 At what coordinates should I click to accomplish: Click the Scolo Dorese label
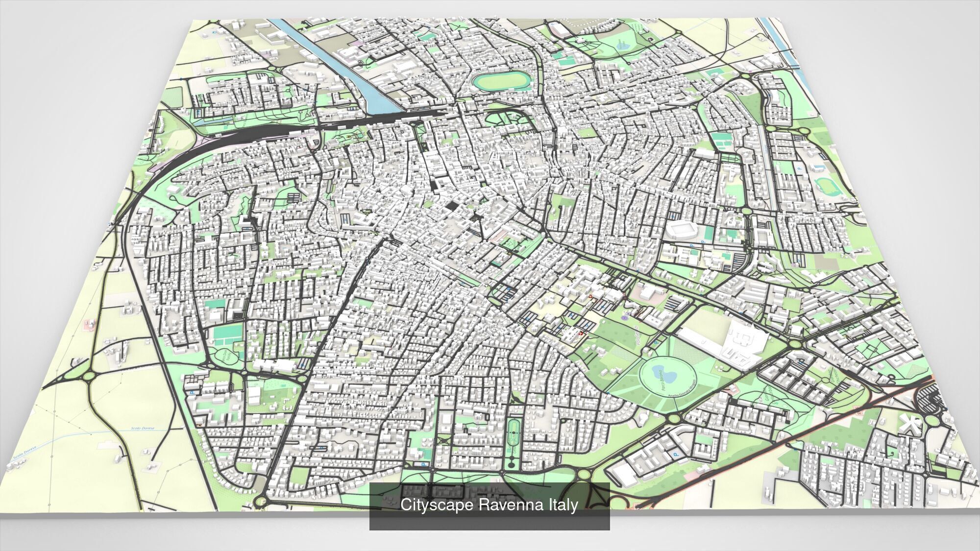[142, 429]
